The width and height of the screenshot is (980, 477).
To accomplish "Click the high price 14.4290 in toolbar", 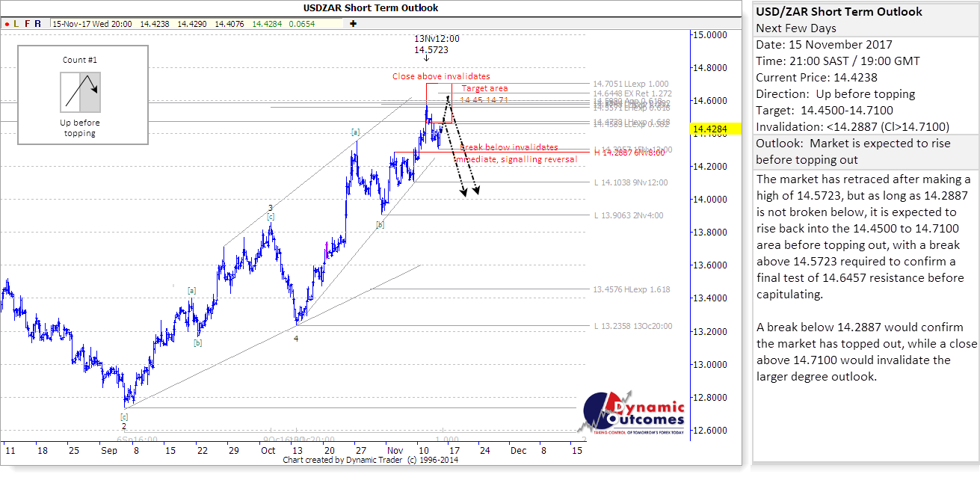I will click(x=192, y=24).
